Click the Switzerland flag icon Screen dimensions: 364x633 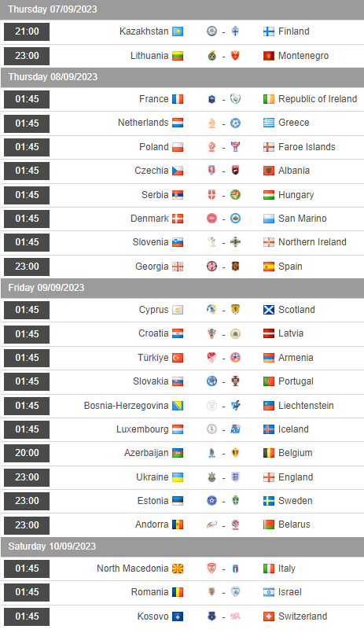[269, 616]
